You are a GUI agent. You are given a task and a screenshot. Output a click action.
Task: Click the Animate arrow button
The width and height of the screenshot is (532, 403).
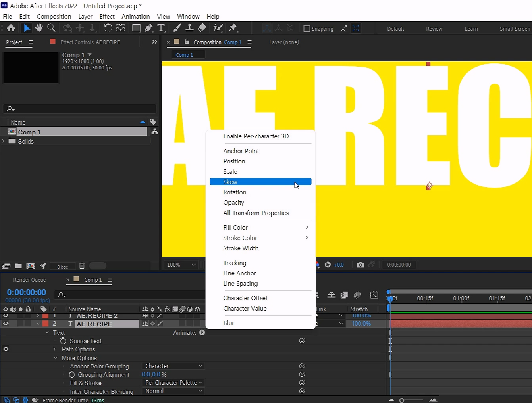click(202, 332)
